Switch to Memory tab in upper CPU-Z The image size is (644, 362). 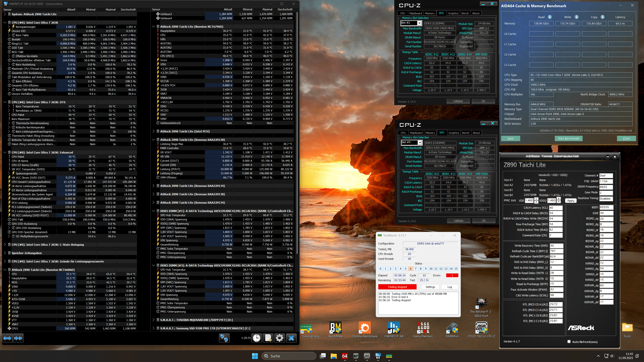click(430, 13)
